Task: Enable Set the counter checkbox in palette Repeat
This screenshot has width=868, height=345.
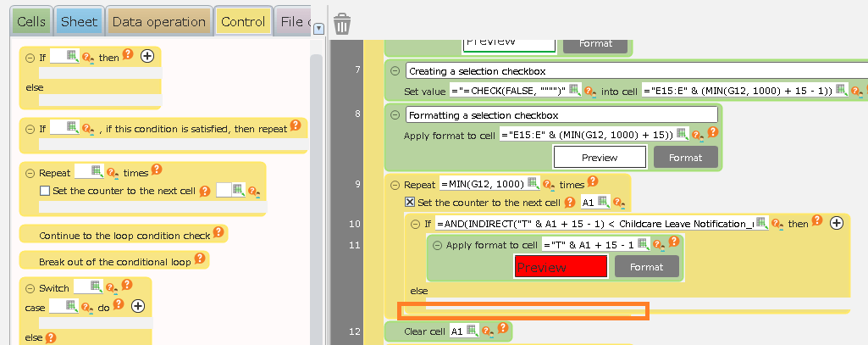Action: [x=46, y=191]
